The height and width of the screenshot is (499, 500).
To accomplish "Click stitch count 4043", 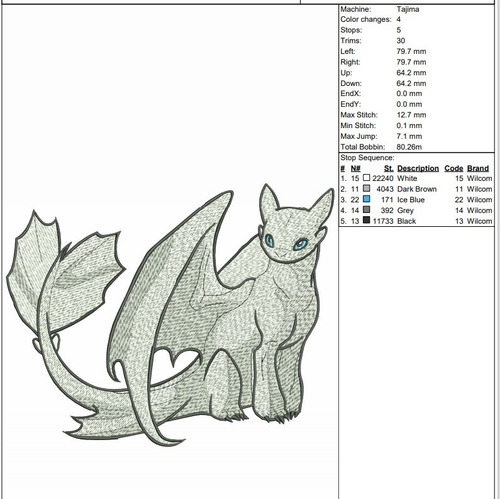I will [385, 189].
